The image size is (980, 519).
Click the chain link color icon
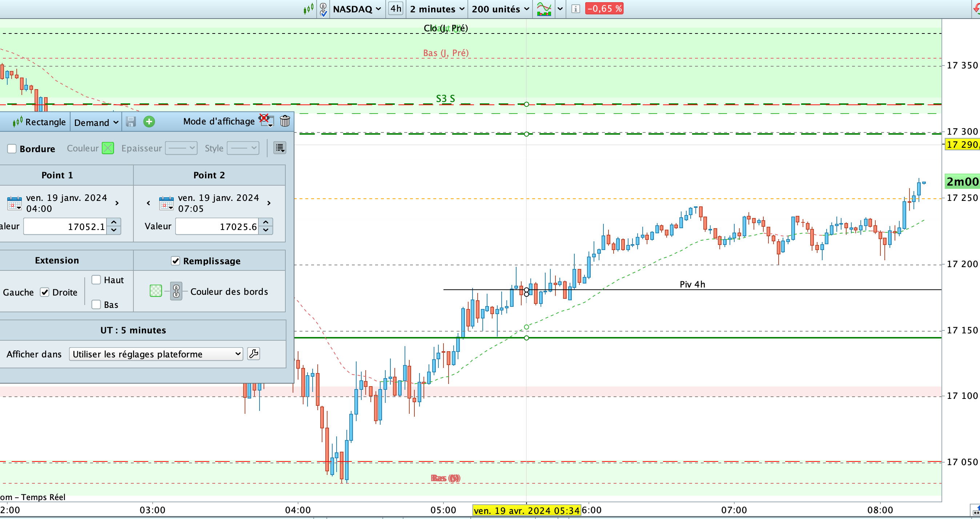click(x=176, y=291)
